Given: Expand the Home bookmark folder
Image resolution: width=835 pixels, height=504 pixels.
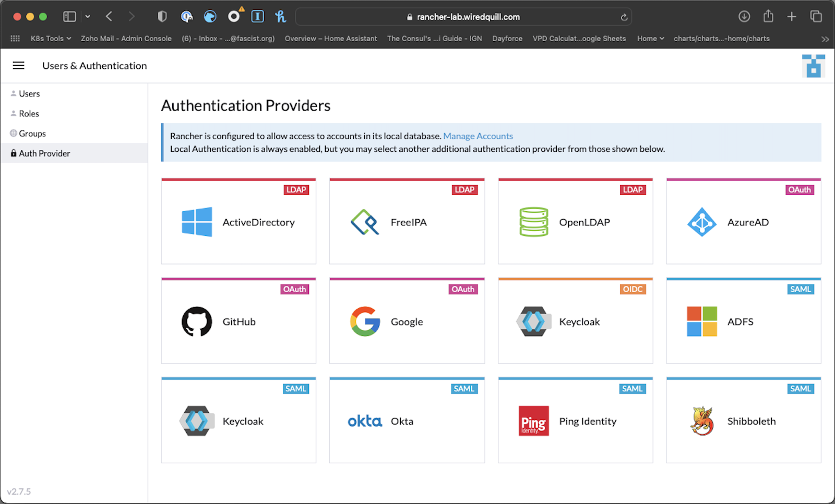Looking at the screenshot, I should point(650,39).
